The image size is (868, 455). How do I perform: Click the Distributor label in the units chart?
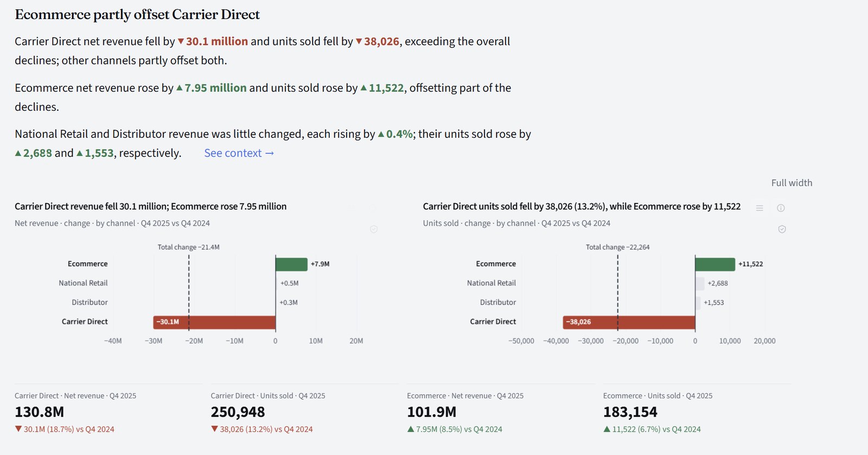click(x=498, y=303)
